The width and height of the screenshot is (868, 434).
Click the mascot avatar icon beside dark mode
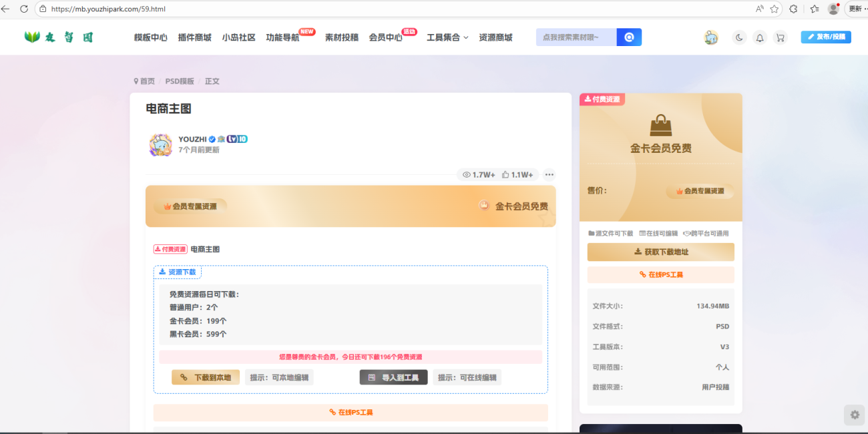(x=711, y=37)
